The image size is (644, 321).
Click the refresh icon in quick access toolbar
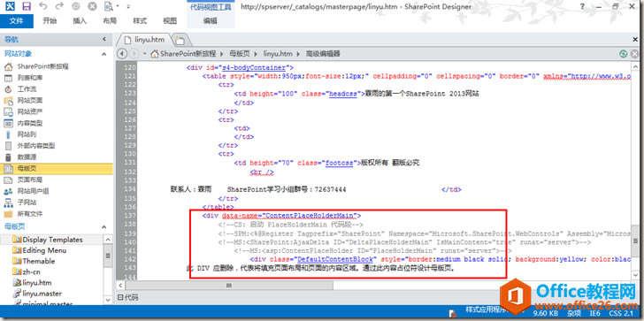point(75,6)
